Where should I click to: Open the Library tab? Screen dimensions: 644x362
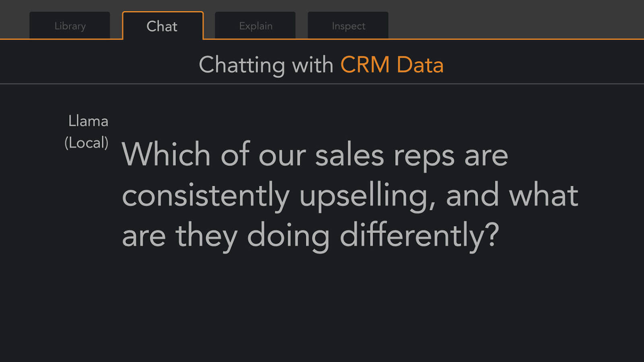[70, 26]
